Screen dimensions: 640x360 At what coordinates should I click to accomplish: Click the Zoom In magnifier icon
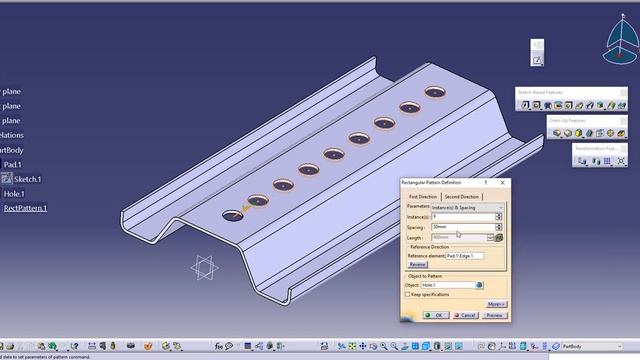pos(384,346)
